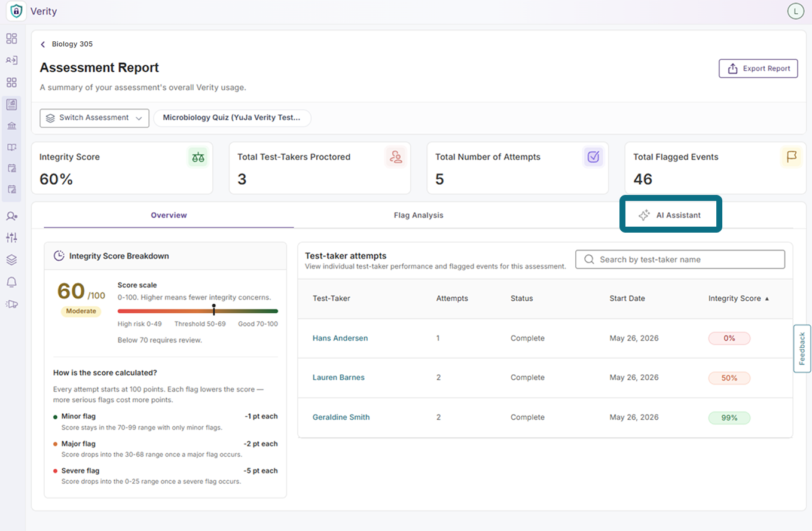Click the 99% integrity score badge
Viewport: 812px width, 531px height.
coord(729,418)
